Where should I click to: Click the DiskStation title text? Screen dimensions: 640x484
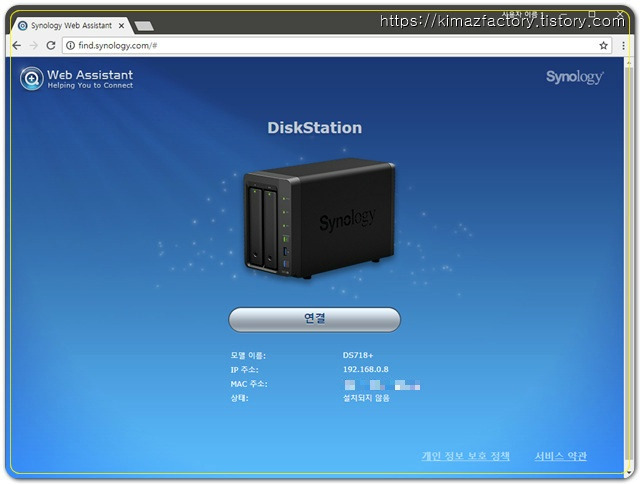pyautogui.click(x=314, y=128)
